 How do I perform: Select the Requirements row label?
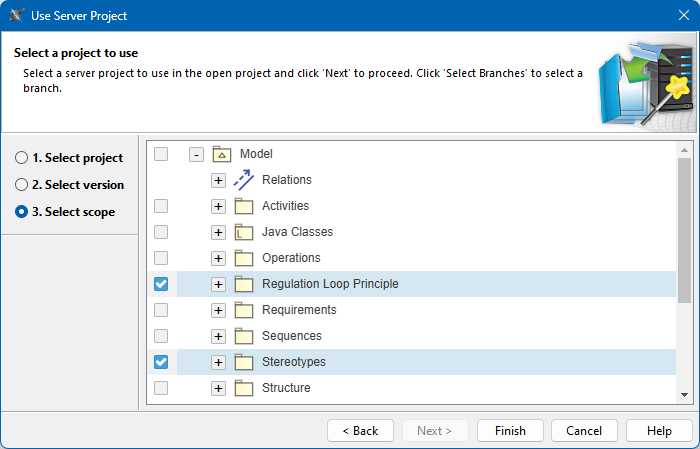[x=299, y=310]
